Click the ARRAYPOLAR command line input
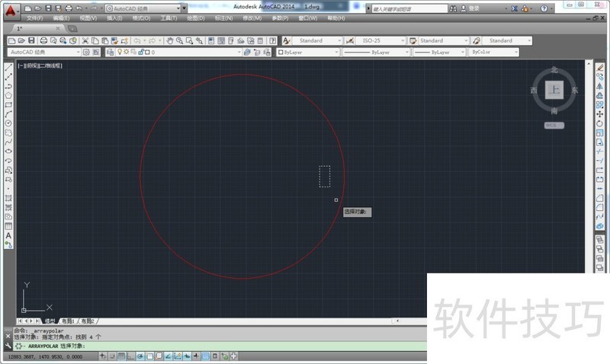 point(220,346)
